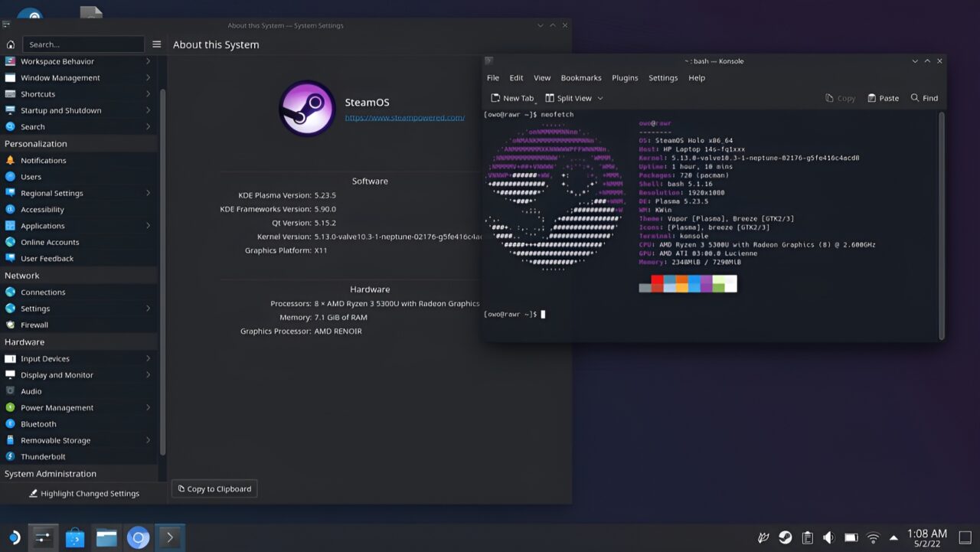Screen dimensions: 980x552
Task: Open Konsole Bookmarks menu
Action: [x=581, y=78]
